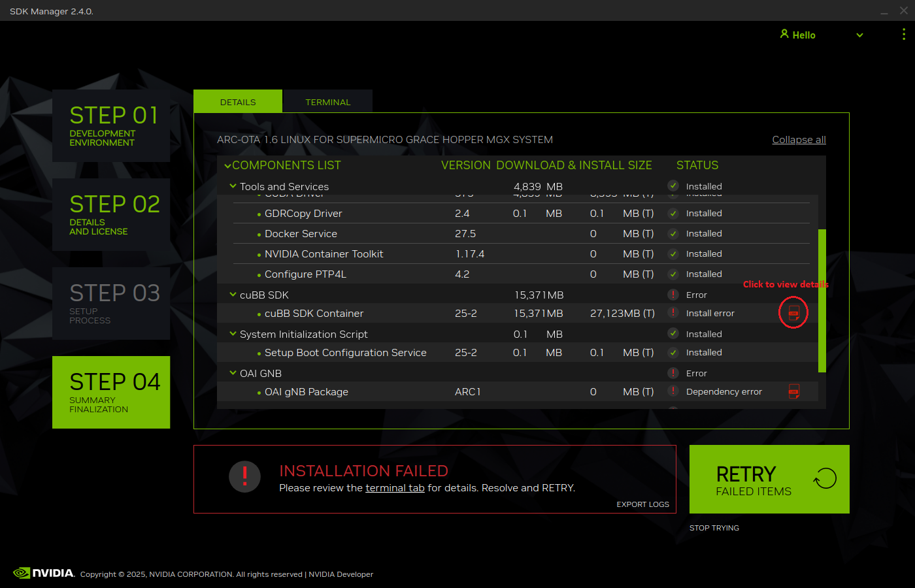Select the Details tab
The image size is (915, 588).
pyautogui.click(x=238, y=102)
